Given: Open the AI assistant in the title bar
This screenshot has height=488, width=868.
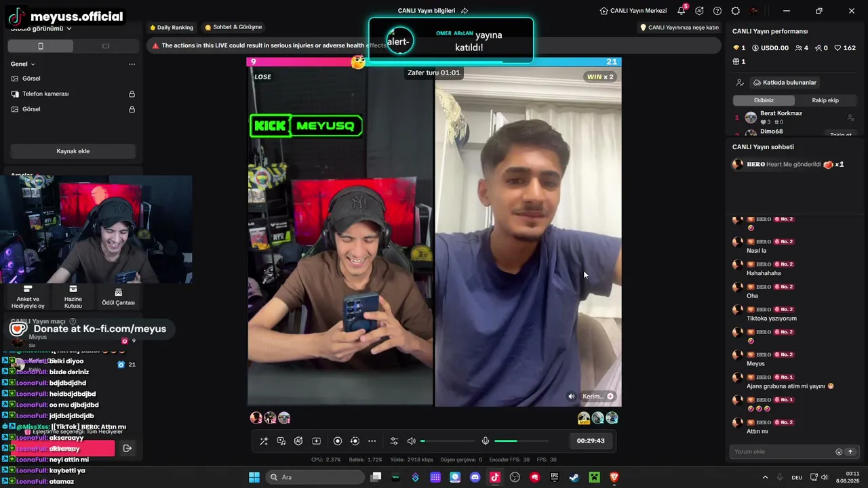Looking at the screenshot, I should click(x=699, y=11).
